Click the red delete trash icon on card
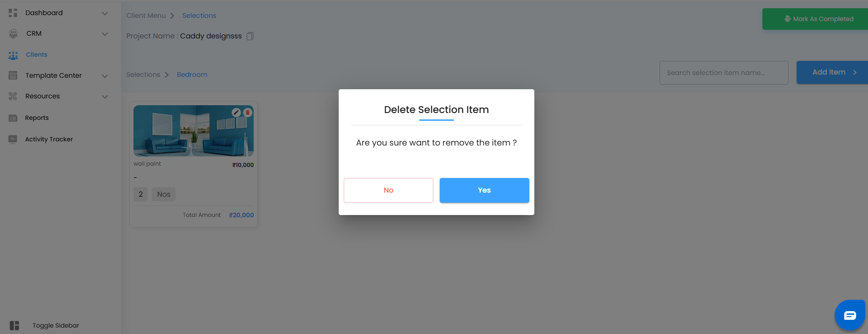868x334 pixels. pos(248,113)
